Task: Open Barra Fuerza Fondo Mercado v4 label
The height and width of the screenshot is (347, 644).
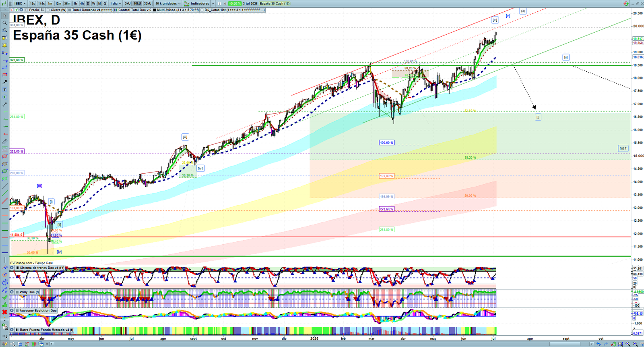Action: pos(47,330)
